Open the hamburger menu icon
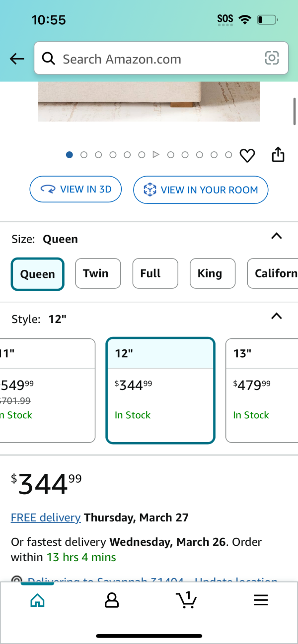Image resolution: width=298 pixels, height=644 pixels. click(x=261, y=600)
